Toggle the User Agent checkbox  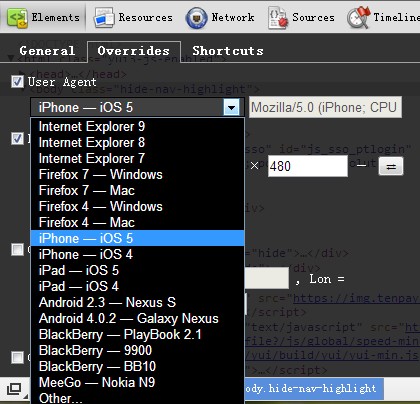click(x=17, y=82)
